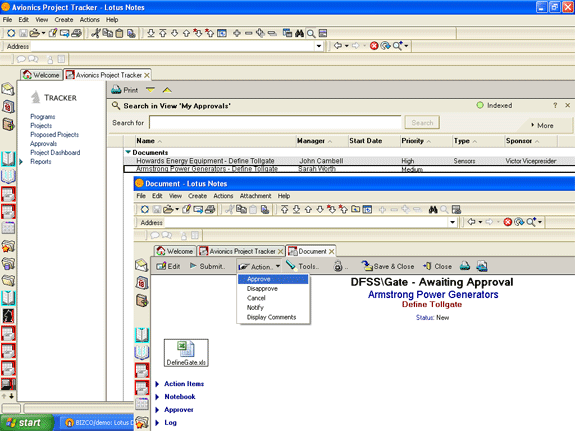
Task: Expand the Approver section
Action: click(x=157, y=410)
